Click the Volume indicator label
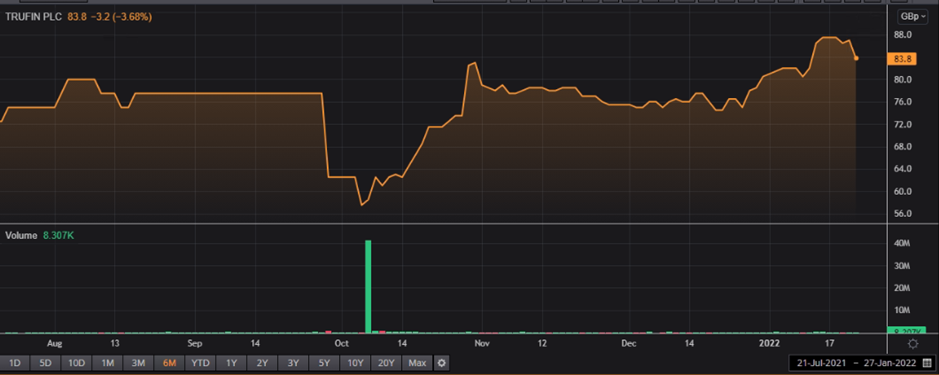Image resolution: width=939 pixels, height=375 pixels. [x=22, y=235]
